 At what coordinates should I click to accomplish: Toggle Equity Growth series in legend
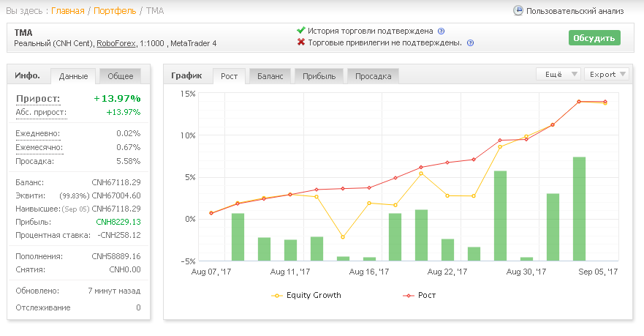click(x=306, y=295)
